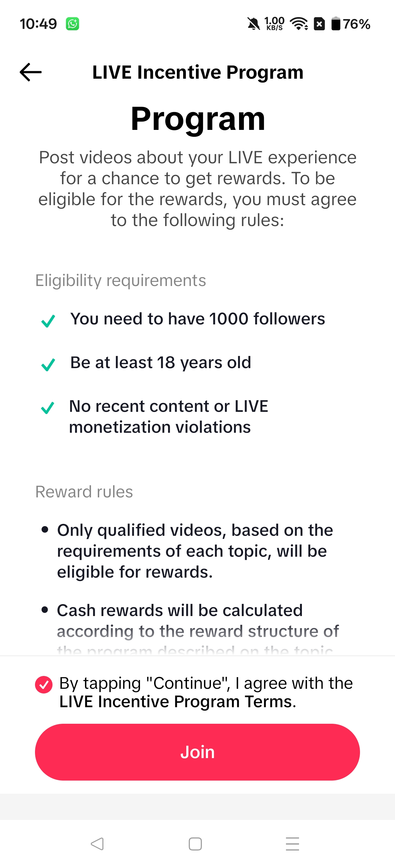Tap the qualified videos reward rule text
This screenshot has width=395, height=868.
point(195,551)
